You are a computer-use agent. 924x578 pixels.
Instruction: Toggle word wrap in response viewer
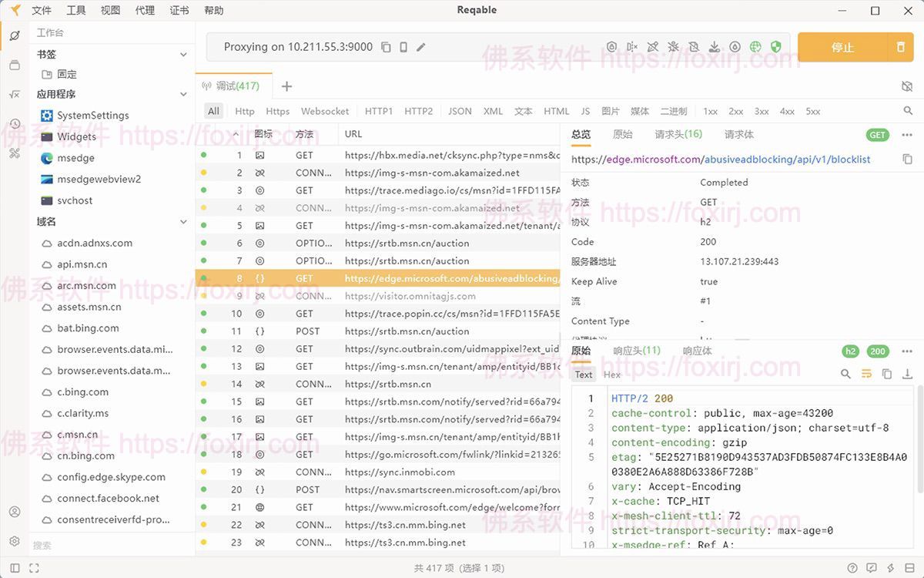pyautogui.click(x=866, y=374)
